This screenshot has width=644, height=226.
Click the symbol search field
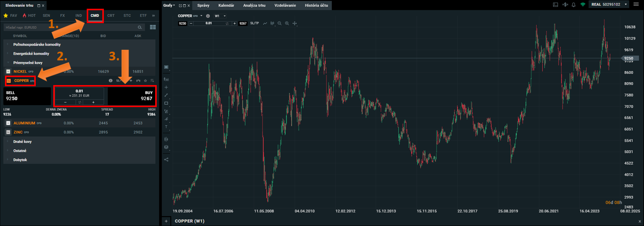pyautogui.click(x=70, y=27)
